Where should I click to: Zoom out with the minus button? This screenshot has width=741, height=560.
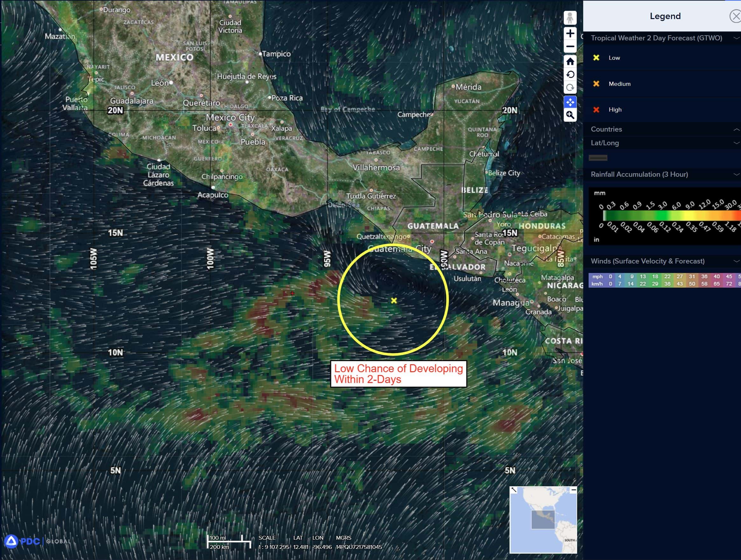(x=570, y=46)
